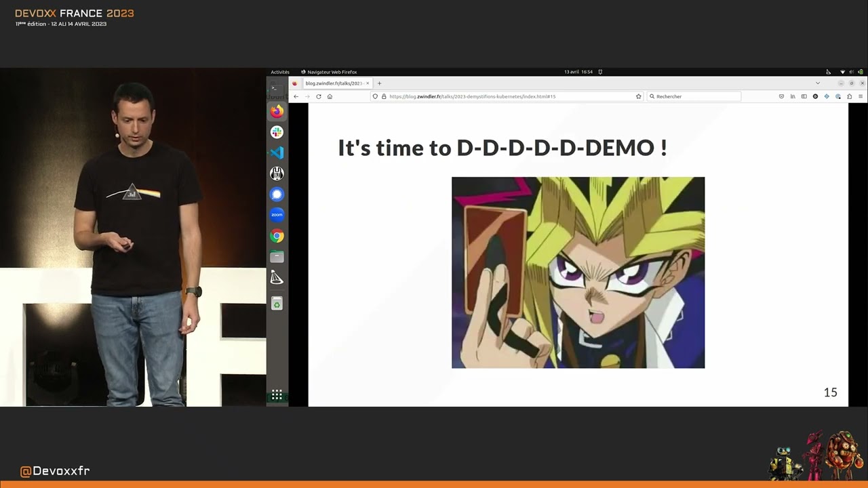The image size is (868, 488).
Task: Click the notification bell beside the clock
Action: tap(600, 72)
